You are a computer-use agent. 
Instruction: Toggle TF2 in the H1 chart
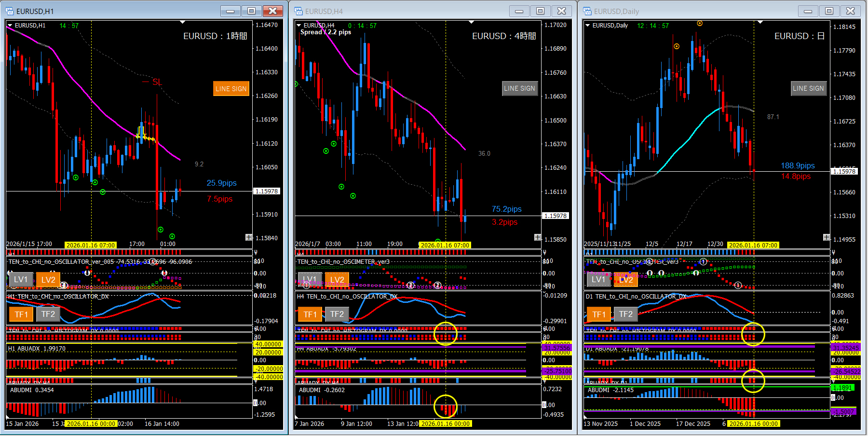(x=48, y=314)
